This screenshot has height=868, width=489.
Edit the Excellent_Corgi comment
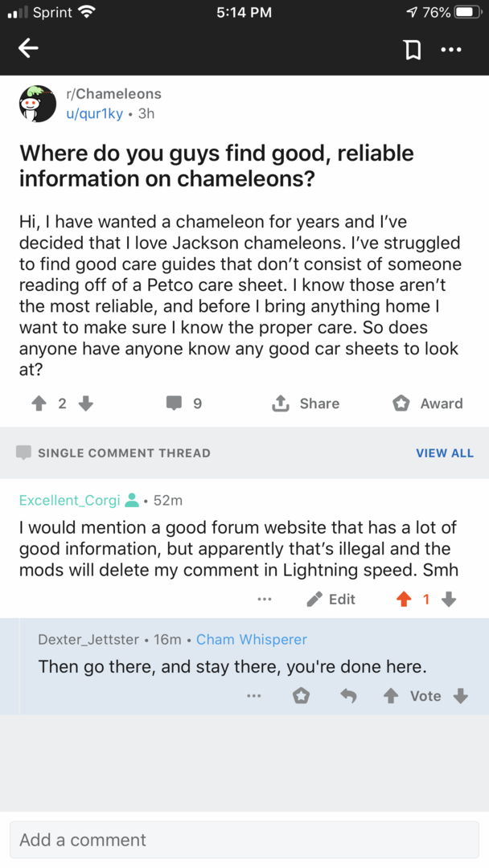pos(331,599)
